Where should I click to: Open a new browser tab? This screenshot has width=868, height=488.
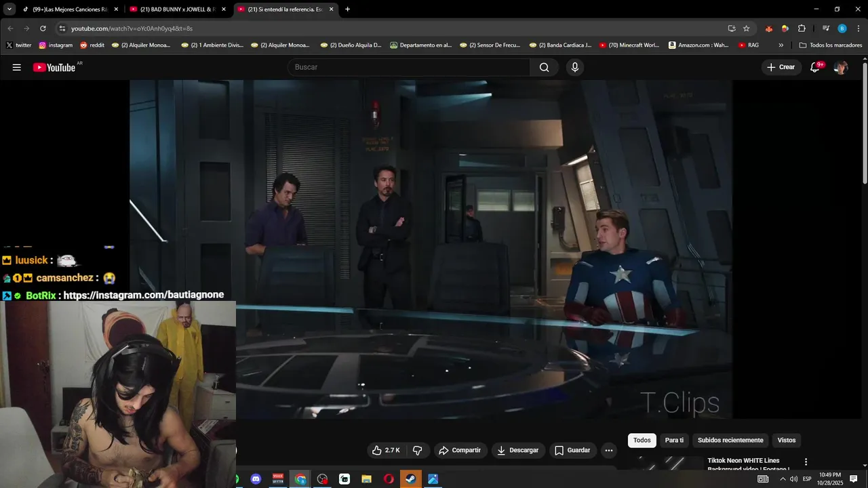pos(348,9)
